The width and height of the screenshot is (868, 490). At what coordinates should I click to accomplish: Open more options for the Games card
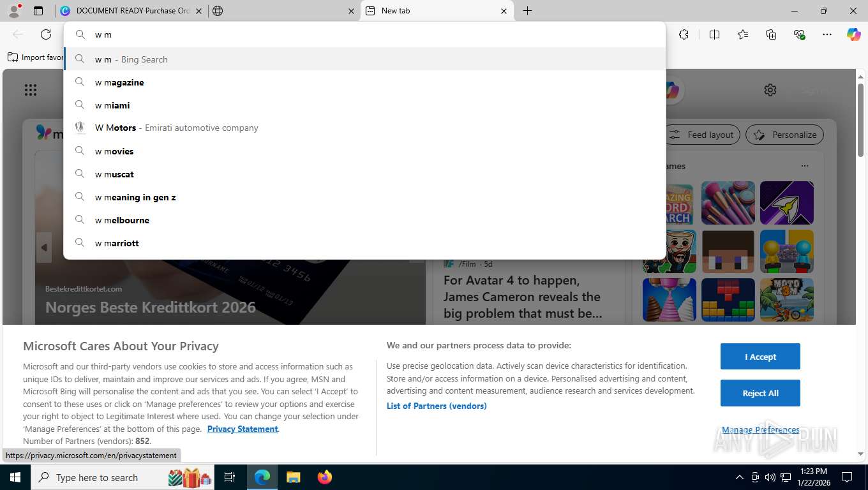pyautogui.click(x=805, y=166)
